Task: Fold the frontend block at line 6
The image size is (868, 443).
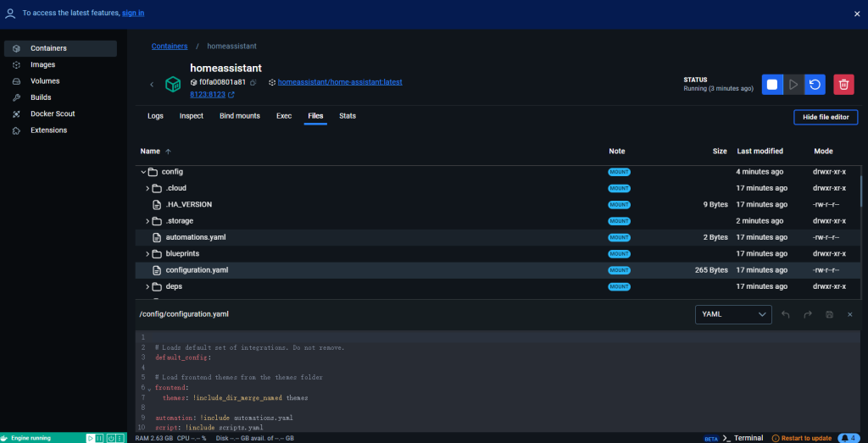Action: [149, 390]
